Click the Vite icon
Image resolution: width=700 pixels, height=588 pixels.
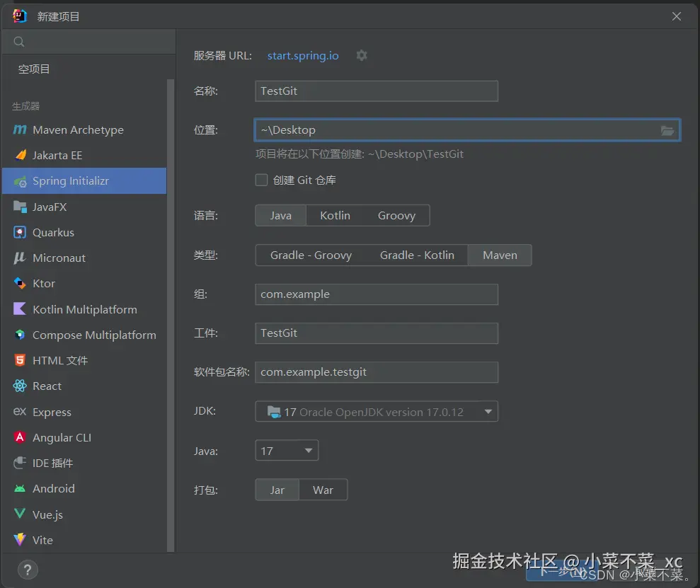click(x=20, y=540)
